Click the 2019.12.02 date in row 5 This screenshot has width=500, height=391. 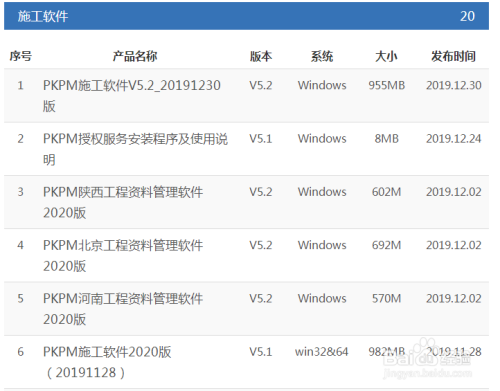(x=454, y=298)
